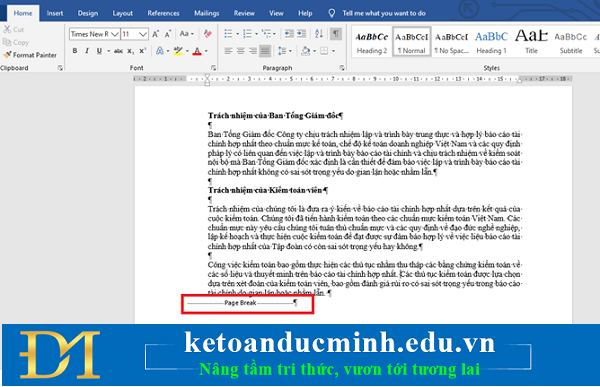This screenshot has height=387, width=600.
Task: Apply the Title style
Action: pos(531,41)
